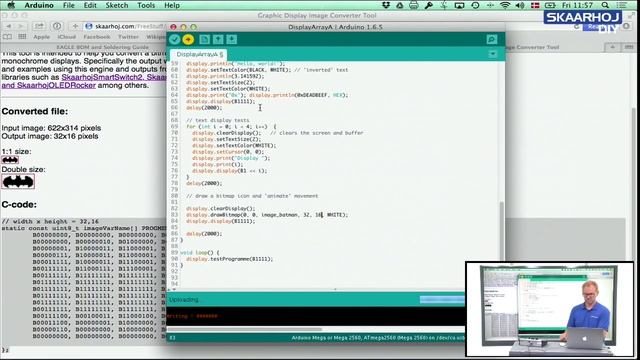This screenshot has height=360, width=640.
Task: Click the battery status icon
Action: 550,5
